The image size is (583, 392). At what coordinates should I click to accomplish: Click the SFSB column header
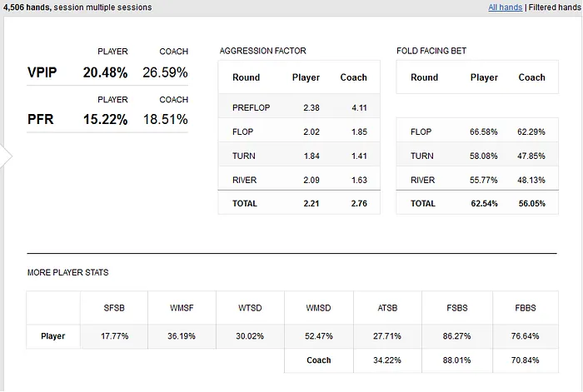click(x=114, y=308)
